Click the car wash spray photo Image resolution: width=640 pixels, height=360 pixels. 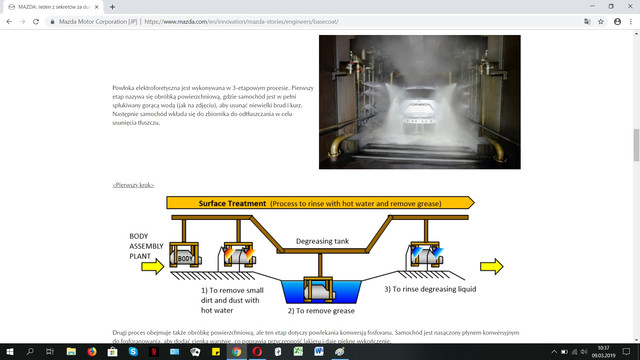(420, 102)
